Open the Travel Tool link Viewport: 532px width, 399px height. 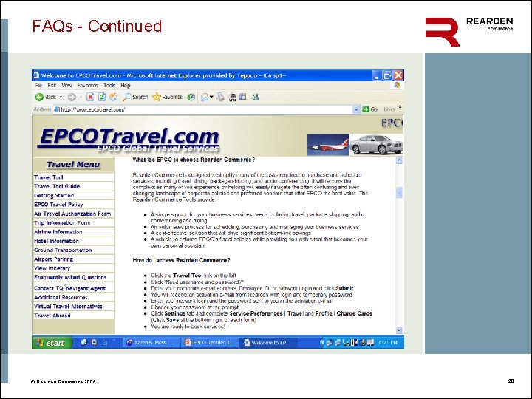coord(49,177)
